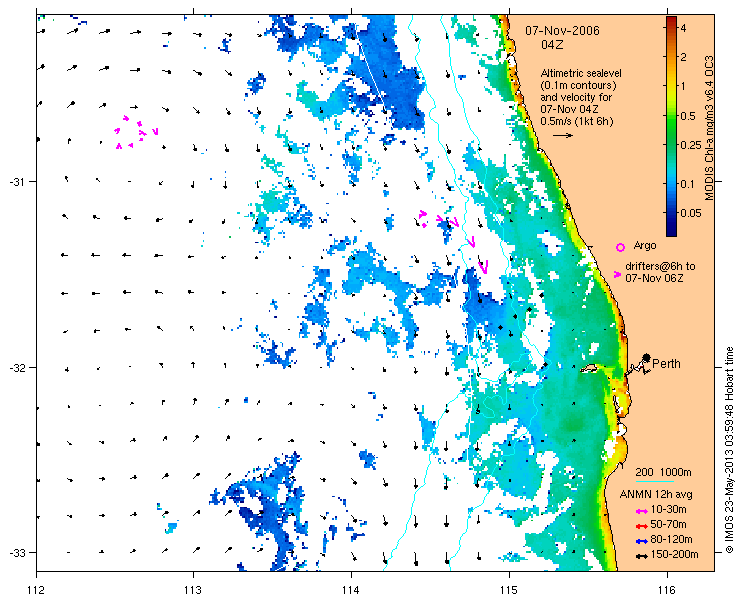Click the IMOS Hobart time copyright text
Screen dimensions: 740x600
tap(730, 450)
